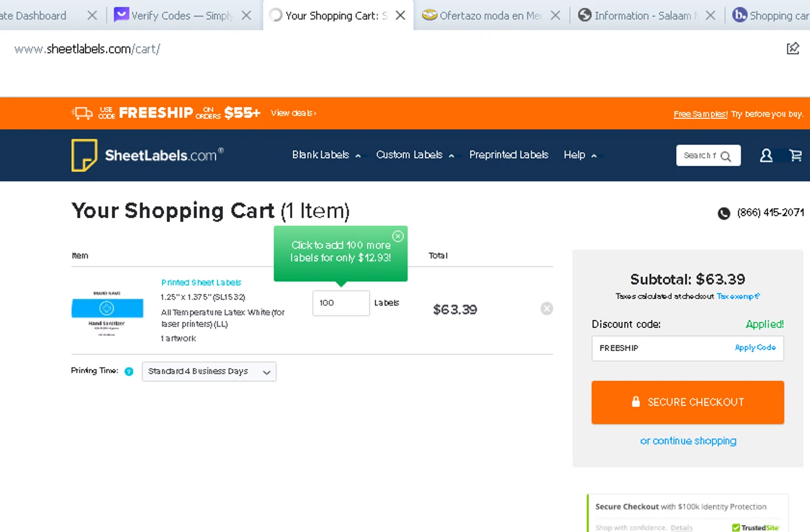Viewport: 810px width, 532px height.
Task: Open the Preprinted Labels menu item
Action: tap(509, 155)
